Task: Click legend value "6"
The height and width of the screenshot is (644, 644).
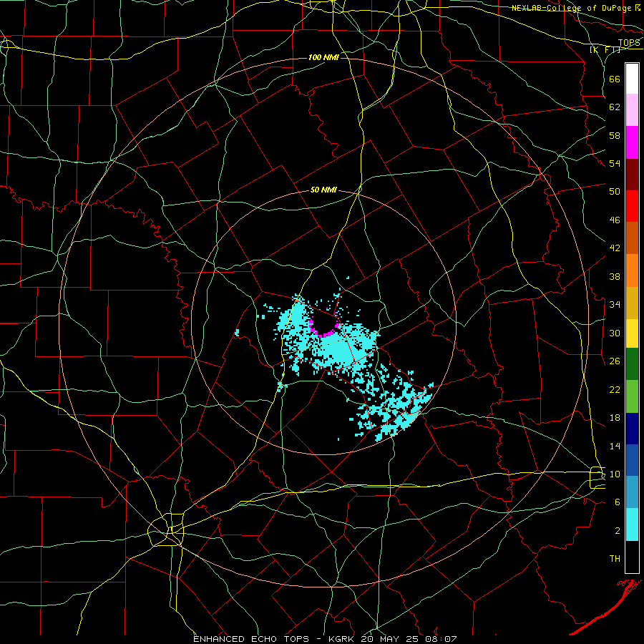Action: click(x=618, y=502)
